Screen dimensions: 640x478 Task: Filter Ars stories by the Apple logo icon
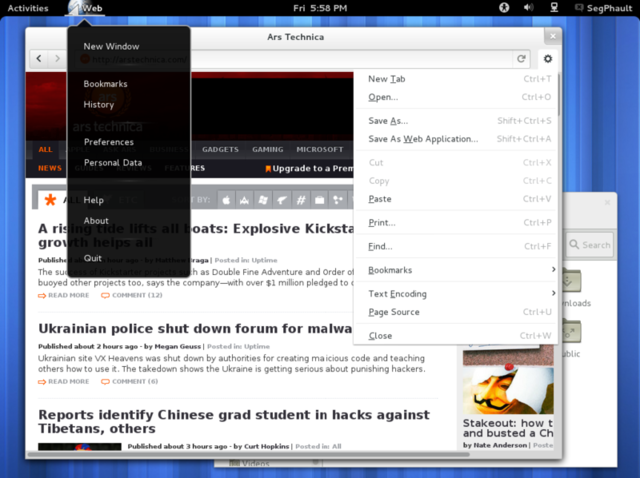click(x=226, y=200)
